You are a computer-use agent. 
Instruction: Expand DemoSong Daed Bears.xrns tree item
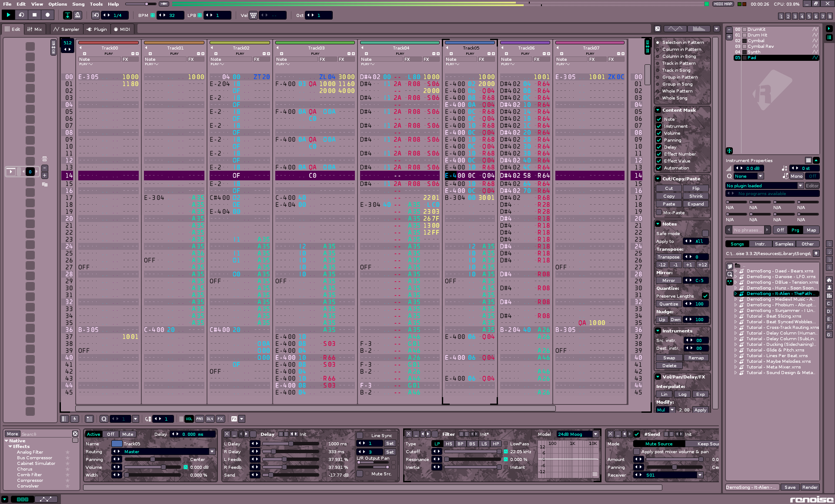[x=736, y=271]
